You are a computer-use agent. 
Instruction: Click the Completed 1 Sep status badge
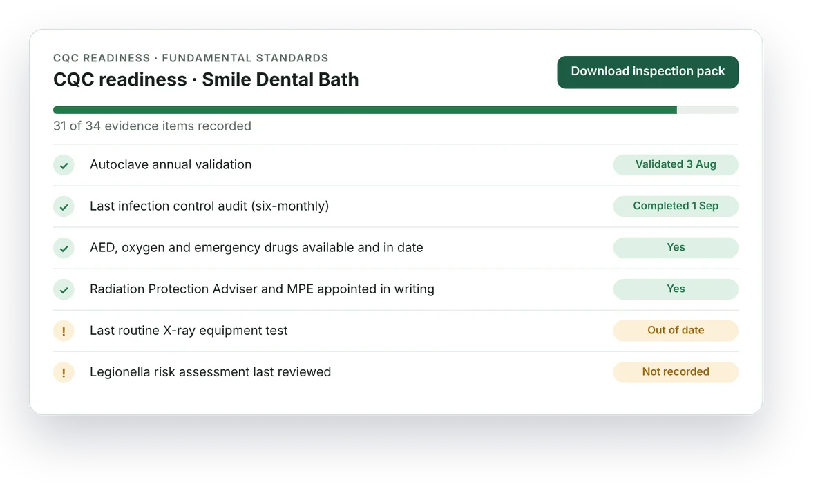676,206
